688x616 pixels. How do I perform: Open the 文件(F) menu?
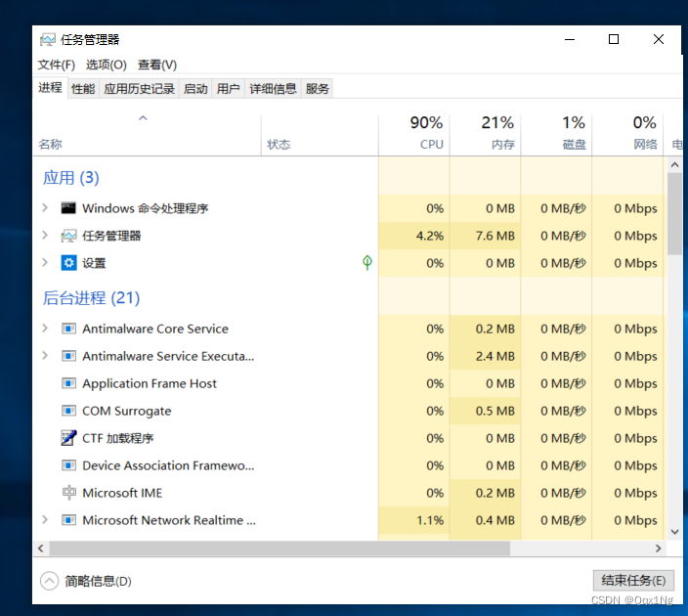56,65
